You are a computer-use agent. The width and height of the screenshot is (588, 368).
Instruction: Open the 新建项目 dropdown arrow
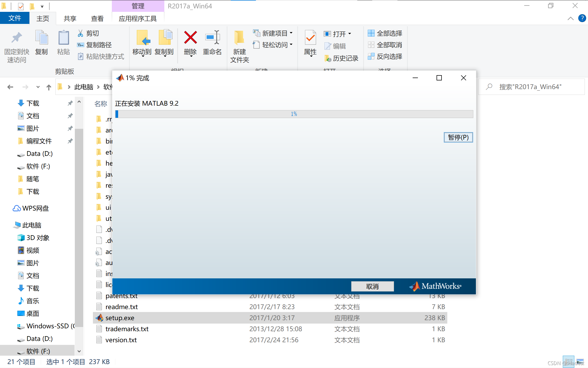click(x=291, y=33)
